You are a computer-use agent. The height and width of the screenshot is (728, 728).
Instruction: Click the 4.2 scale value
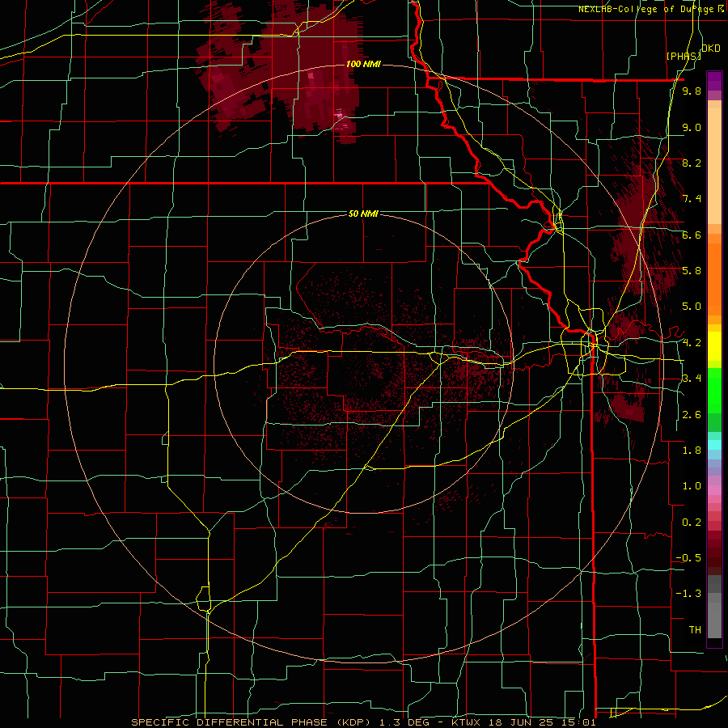tap(692, 343)
